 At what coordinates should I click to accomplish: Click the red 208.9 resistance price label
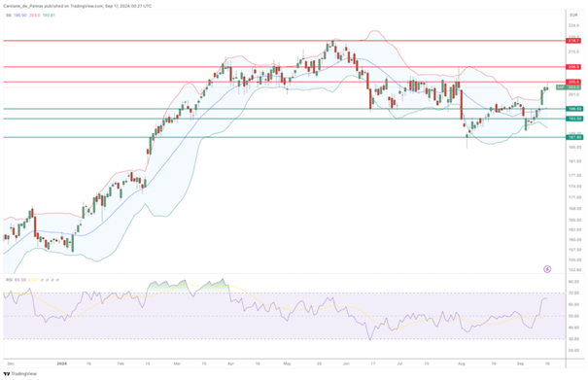coord(573,67)
